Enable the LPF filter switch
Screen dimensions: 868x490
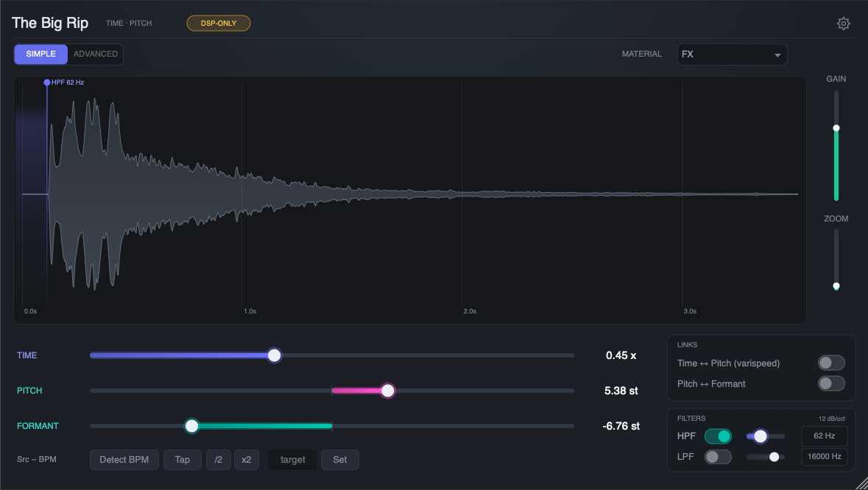[x=718, y=457]
